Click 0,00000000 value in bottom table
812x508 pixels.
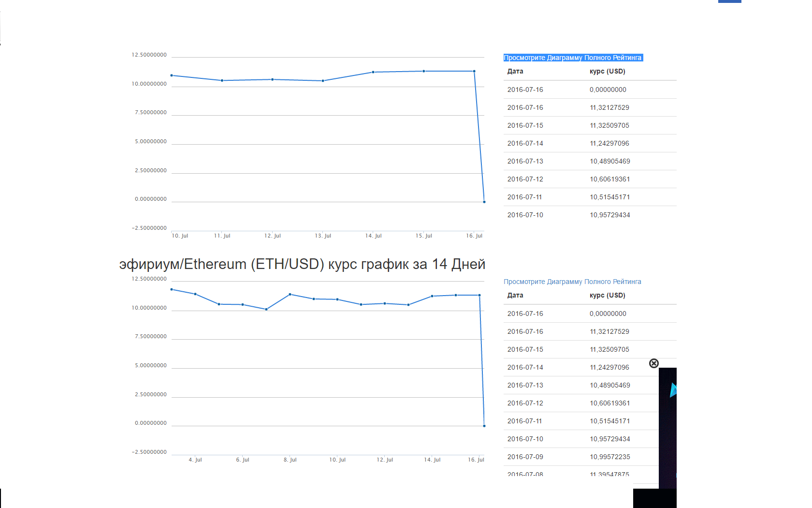(608, 314)
